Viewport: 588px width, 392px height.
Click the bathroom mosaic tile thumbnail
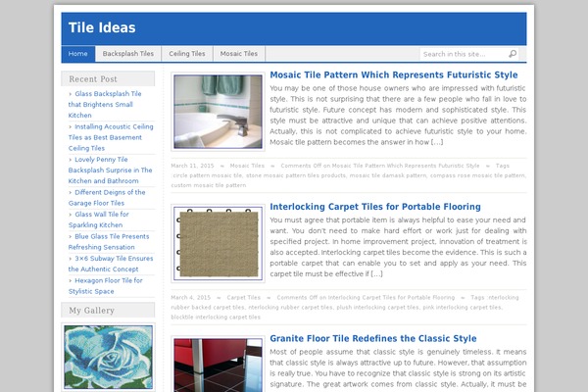point(218,112)
